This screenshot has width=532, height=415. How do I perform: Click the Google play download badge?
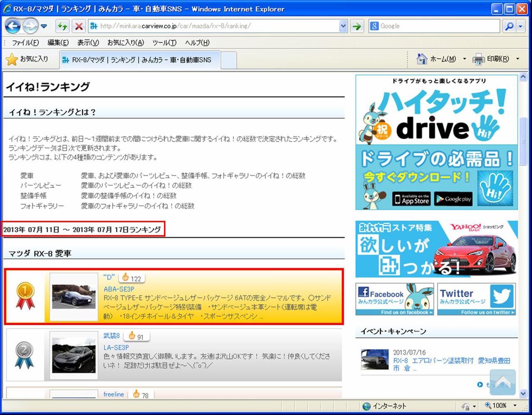tap(453, 199)
